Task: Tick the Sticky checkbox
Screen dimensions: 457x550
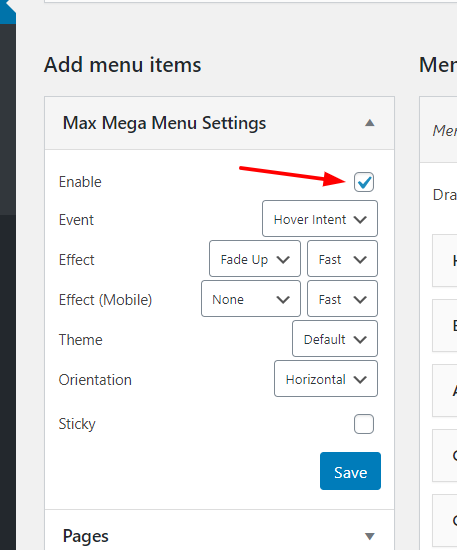Action: pyautogui.click(x=364, y=424)
